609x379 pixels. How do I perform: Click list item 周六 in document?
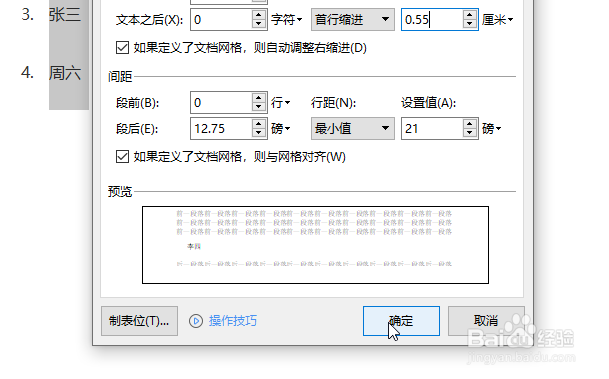64,73
